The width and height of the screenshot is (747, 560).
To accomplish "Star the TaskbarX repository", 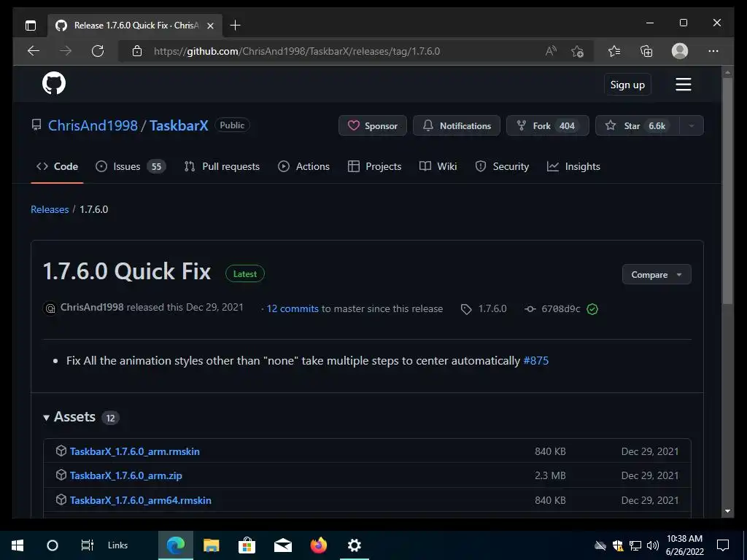I will click(638, 125).
